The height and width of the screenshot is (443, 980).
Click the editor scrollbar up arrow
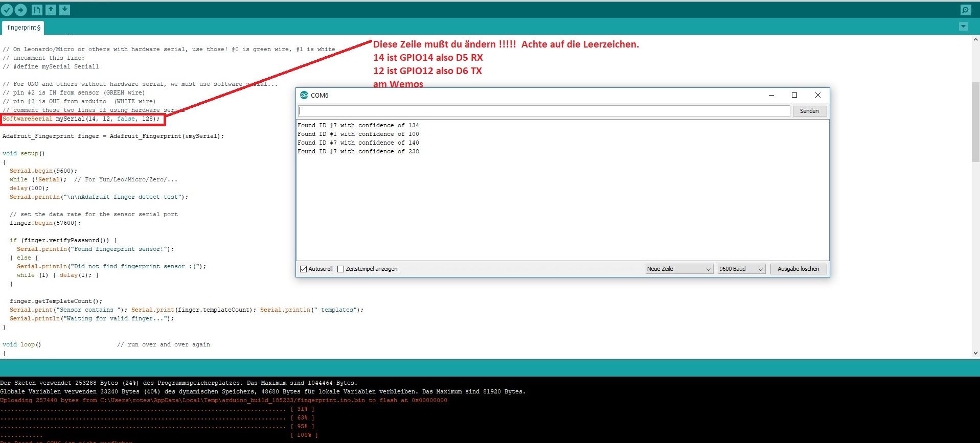975,39
